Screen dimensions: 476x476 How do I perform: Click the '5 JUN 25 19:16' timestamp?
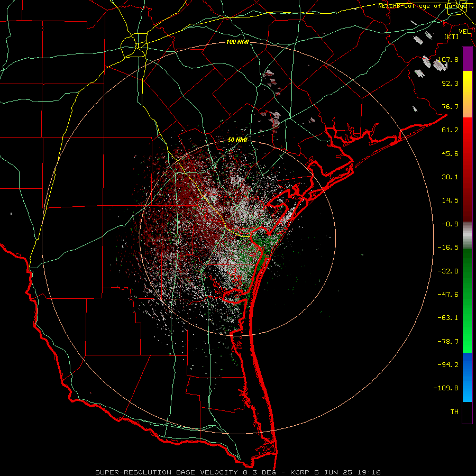coord(349,472)
